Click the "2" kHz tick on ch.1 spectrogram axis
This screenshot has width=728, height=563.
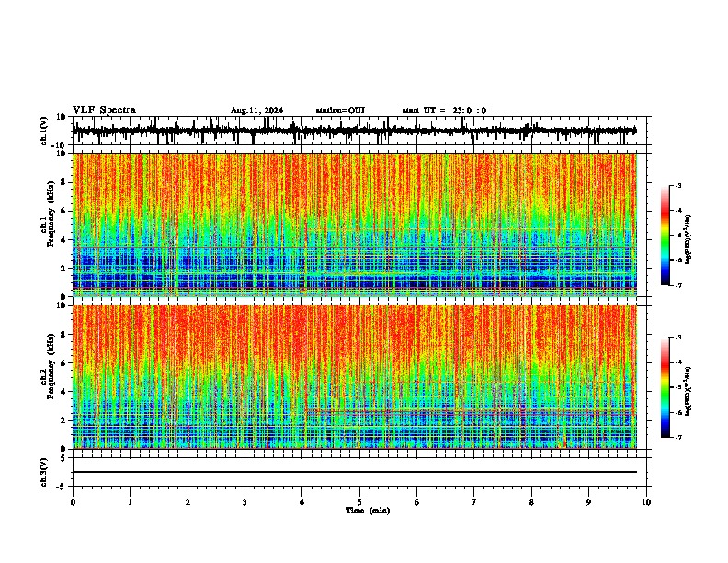[x=63, y=268]
